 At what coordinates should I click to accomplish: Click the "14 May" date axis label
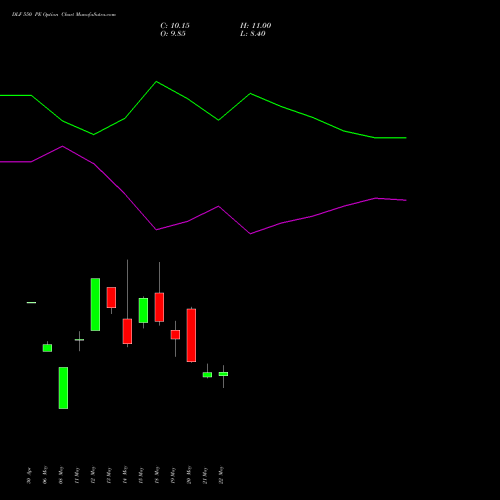125,475
